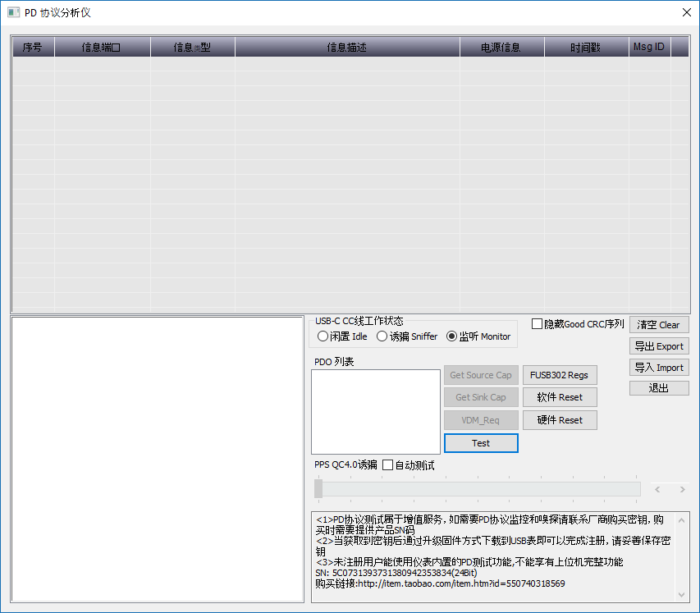Enable 隐藏Good CRC序列 checkbox
This screenshot has height=613, width=700.
[537, 323]
